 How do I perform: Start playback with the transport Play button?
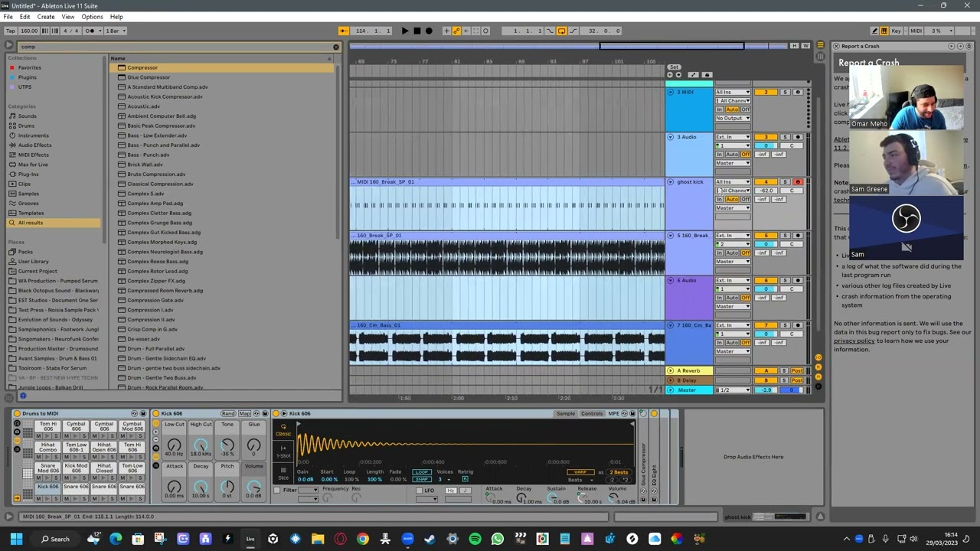(x=405, y=31)
